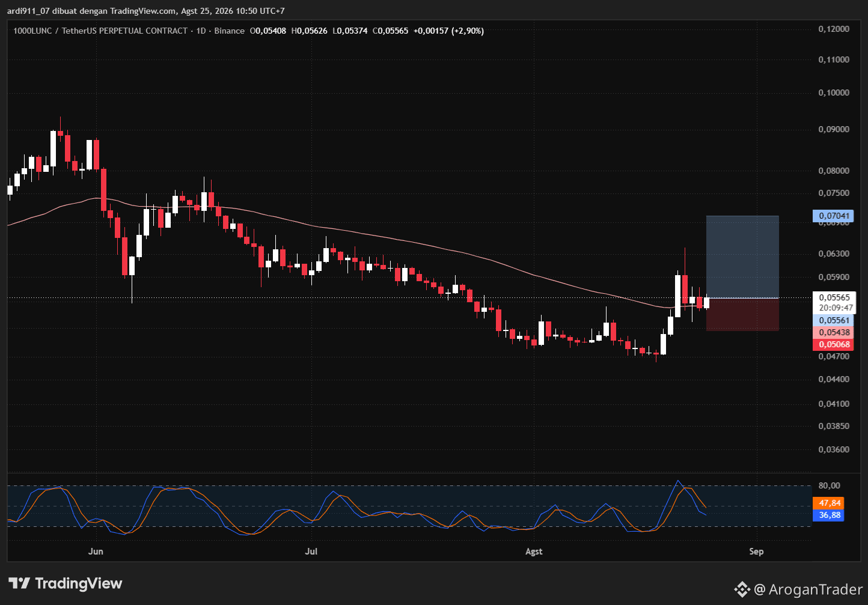
Task: Click the 0,04700 price axis label
Action: coord(834,356)
